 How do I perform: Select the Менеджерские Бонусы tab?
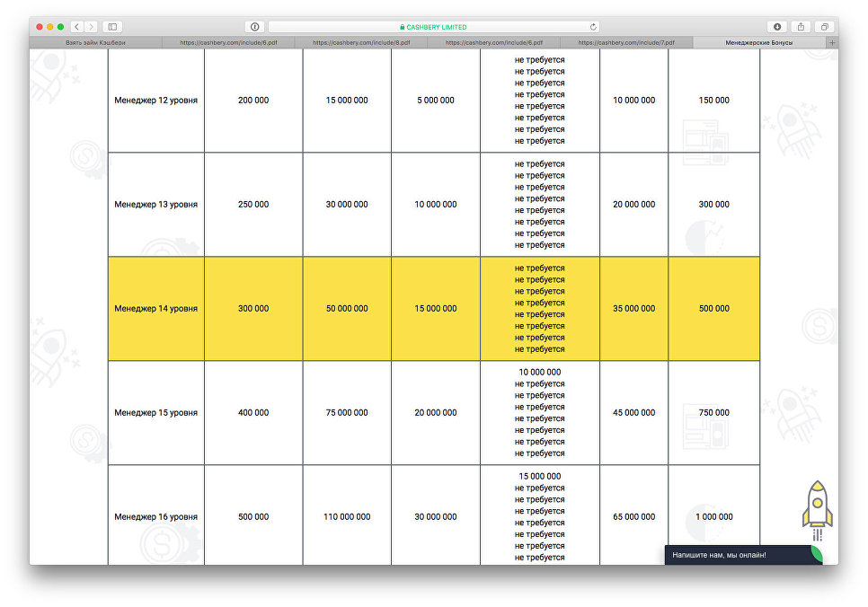click(x=759, y=42)
